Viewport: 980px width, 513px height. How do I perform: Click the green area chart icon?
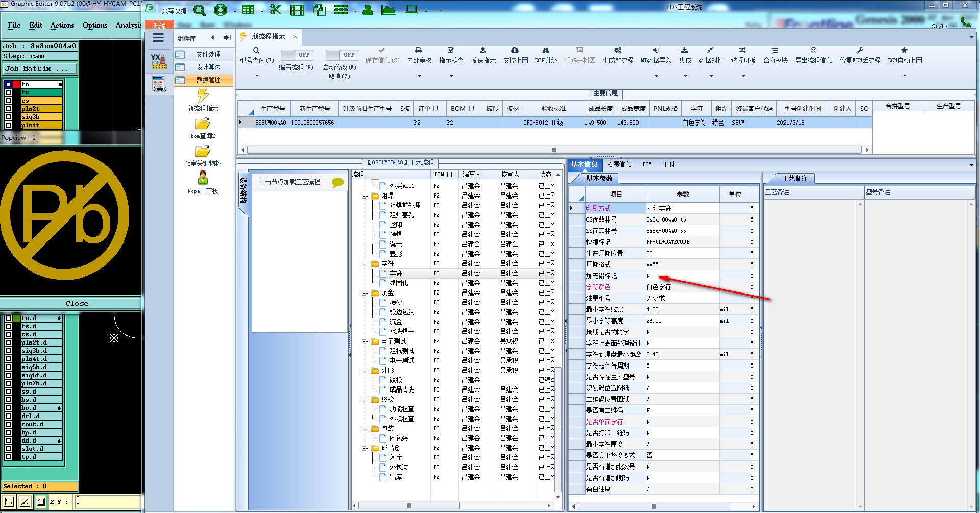click(x=388, y=10)
